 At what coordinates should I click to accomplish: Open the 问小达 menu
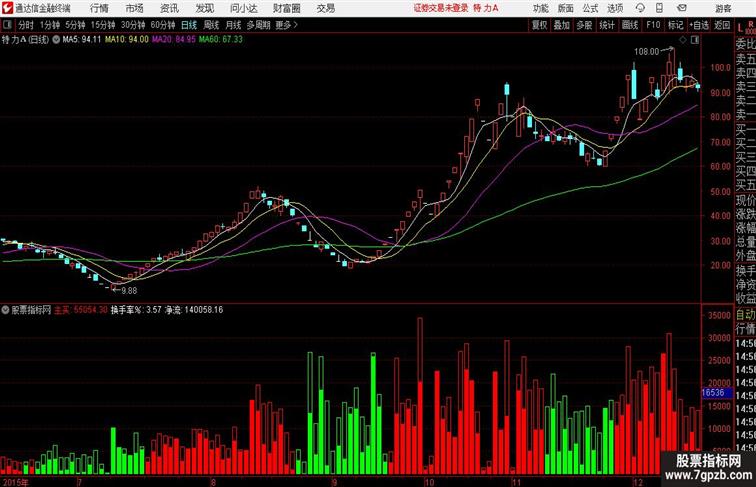pos(243,8)
